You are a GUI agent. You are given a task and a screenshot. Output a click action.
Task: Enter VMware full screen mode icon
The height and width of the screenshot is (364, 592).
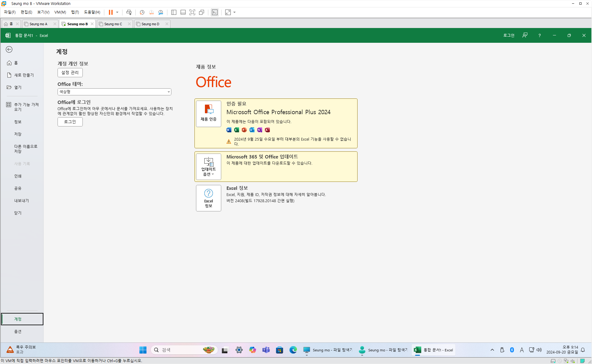[x=192, y=12]
